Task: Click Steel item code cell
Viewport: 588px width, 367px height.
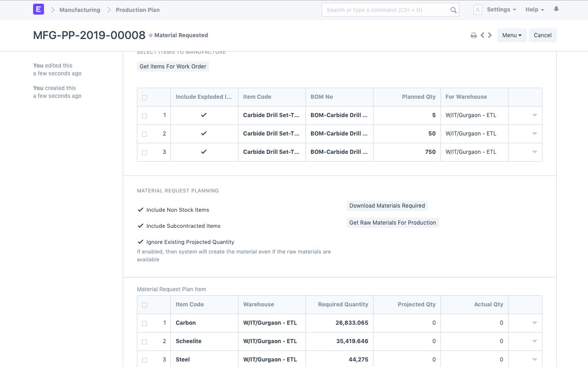Action: 204,360
